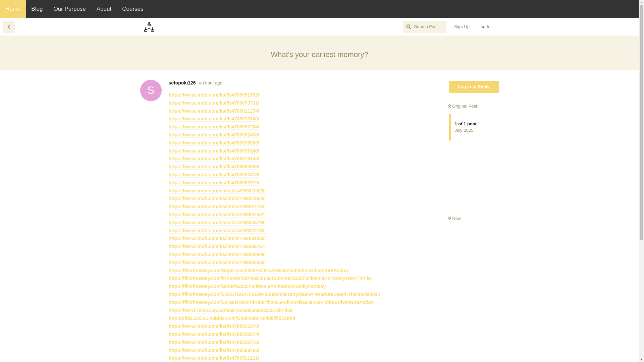Open imdb es list ls4789072735 link
Screen dimensions: 644x362
217,231
